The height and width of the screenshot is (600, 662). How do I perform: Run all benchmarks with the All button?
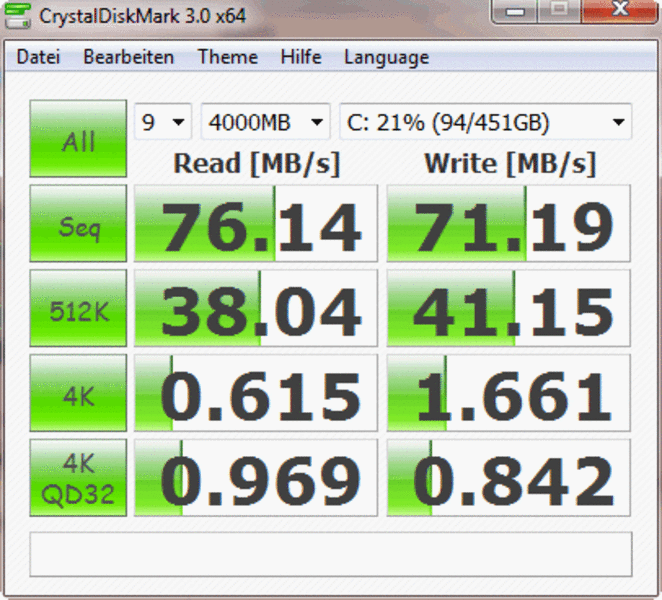[78, 139]
